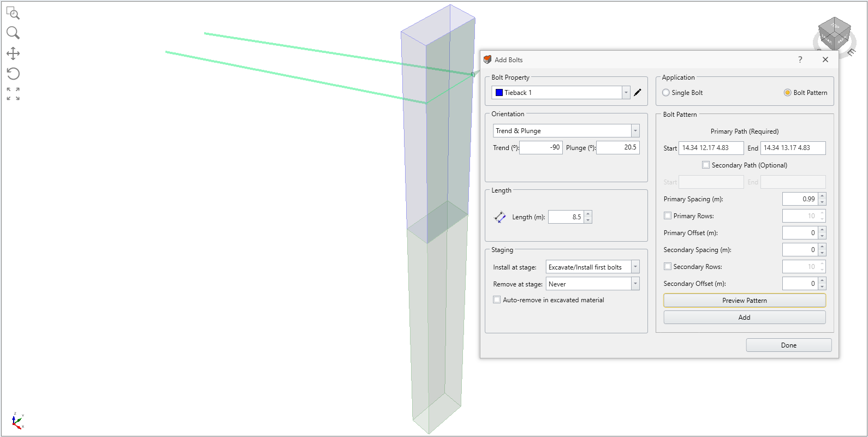Click the Primary Path End coordinates field
Screen dimensions: 868x437
(x=793, y=148)
